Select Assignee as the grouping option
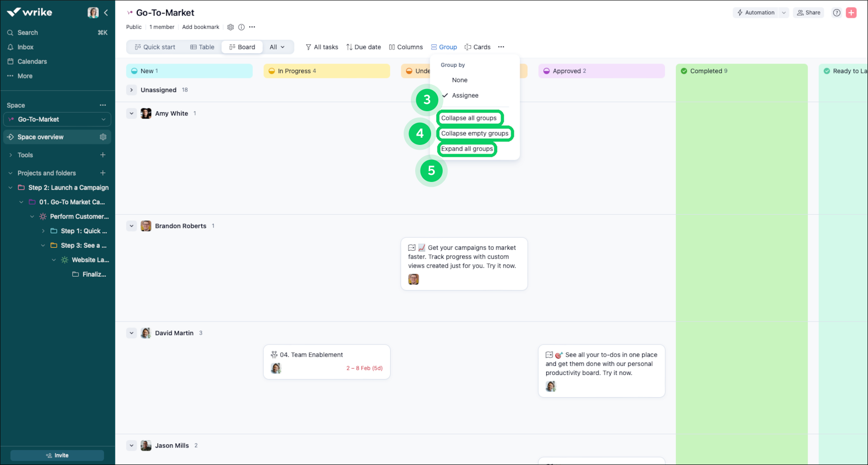 click(465, 96)
